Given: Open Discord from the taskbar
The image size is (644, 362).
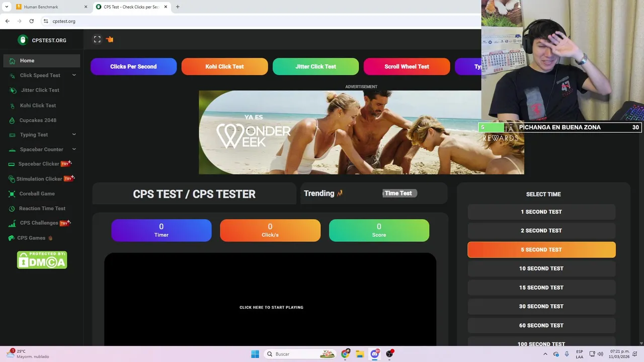Looking at the screenshot, I should click(375, 354).
